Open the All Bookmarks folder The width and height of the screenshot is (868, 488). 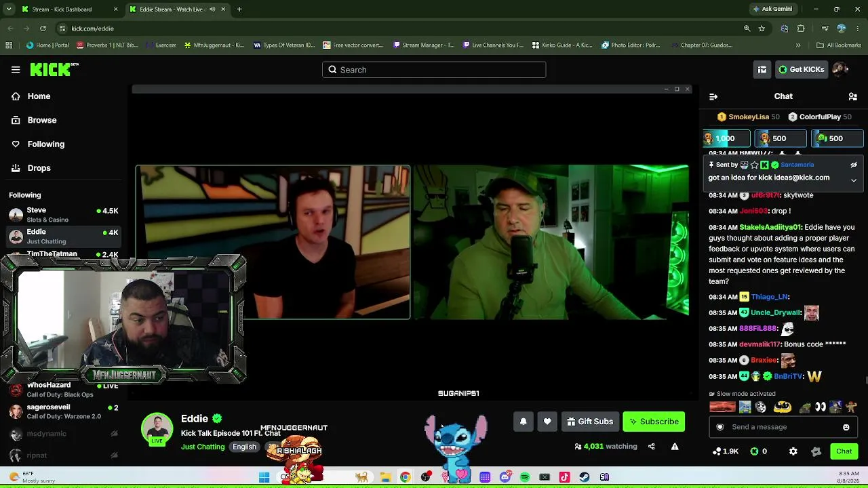click(839, 45)
